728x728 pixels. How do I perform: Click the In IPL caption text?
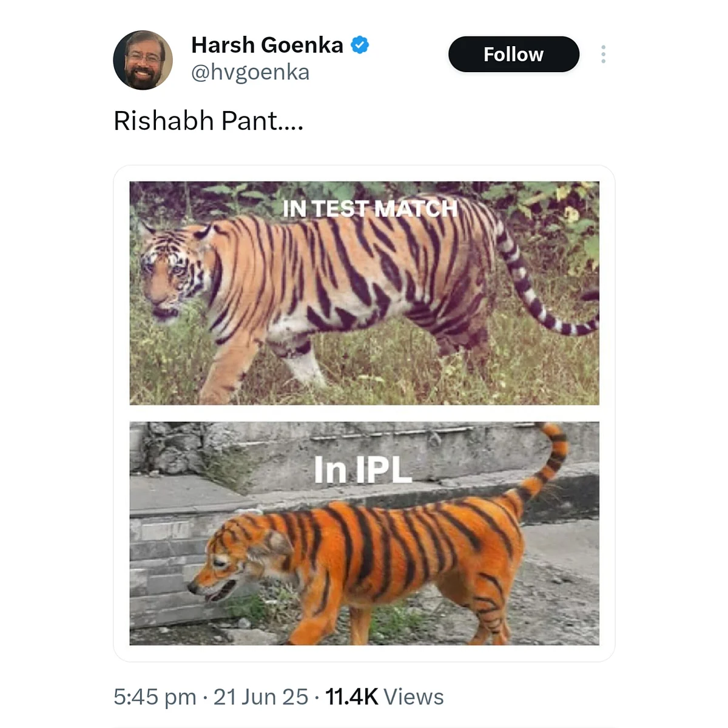click(363, 470)
